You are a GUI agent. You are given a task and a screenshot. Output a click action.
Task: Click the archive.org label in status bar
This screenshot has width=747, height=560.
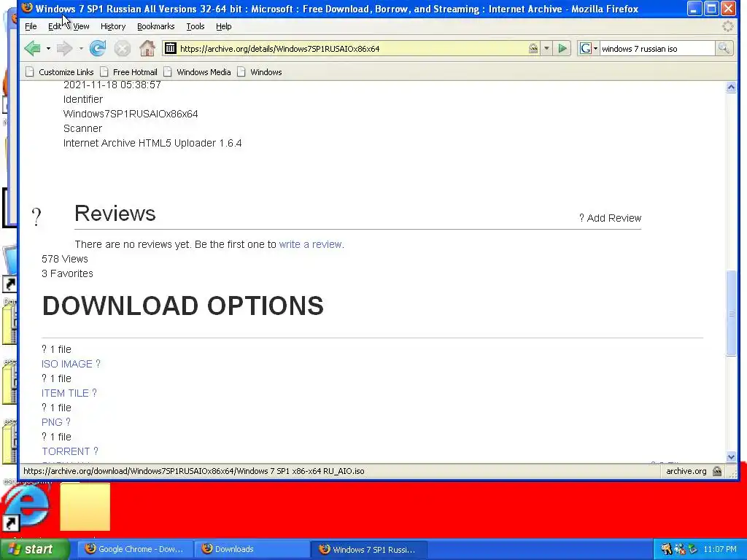click(686, 471)
